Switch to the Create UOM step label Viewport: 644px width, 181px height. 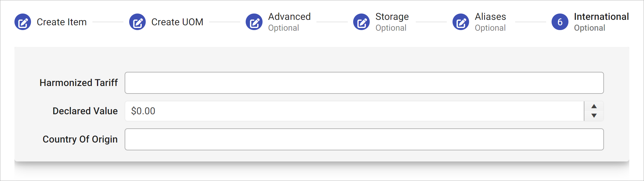click(177, 22)
